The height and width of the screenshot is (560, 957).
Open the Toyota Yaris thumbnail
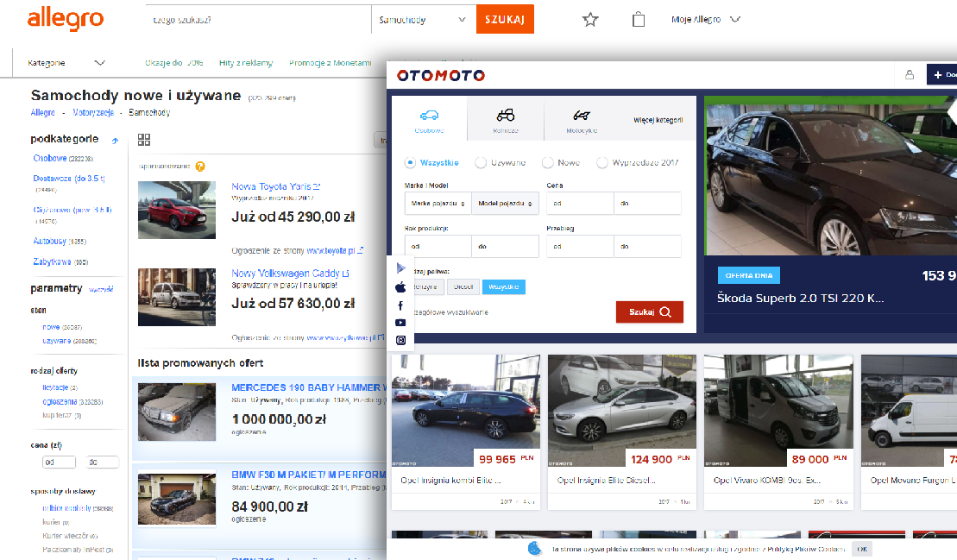[x=177, y=210]
